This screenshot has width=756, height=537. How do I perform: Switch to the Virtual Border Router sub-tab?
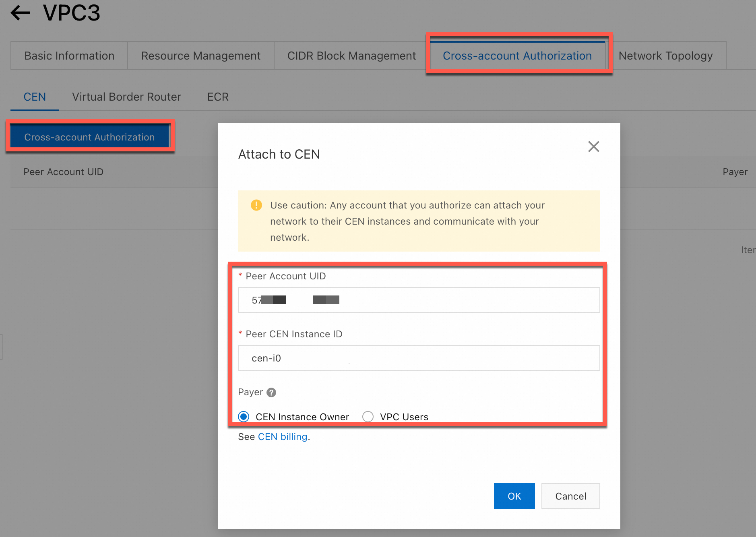pyautogui.click(x=126, y=97)
